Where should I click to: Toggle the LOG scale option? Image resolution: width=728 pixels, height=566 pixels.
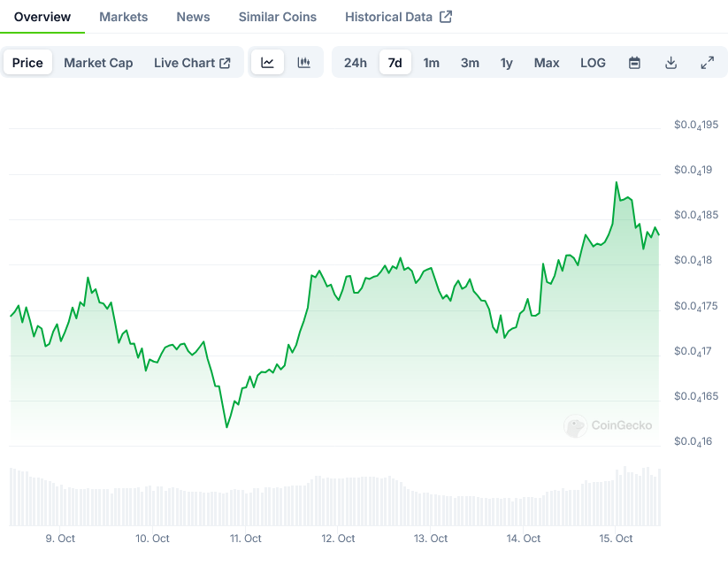click(x=593, y=63)
